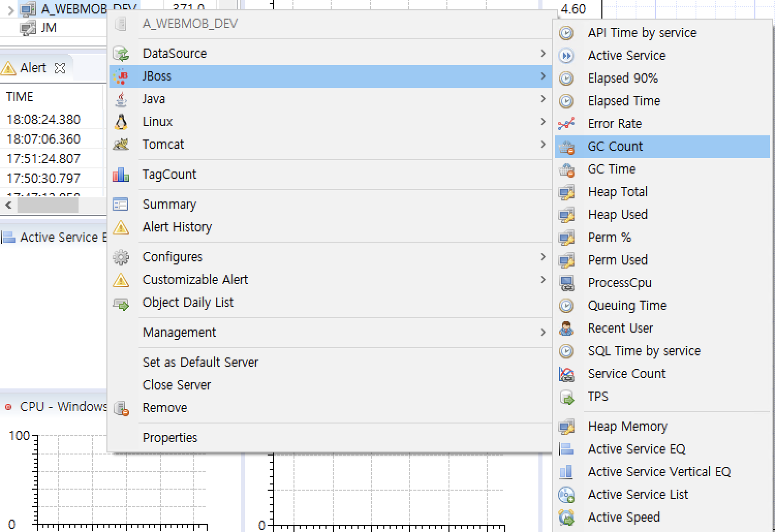
Task: Select Set as Default Server
Action: pos(331,362)
